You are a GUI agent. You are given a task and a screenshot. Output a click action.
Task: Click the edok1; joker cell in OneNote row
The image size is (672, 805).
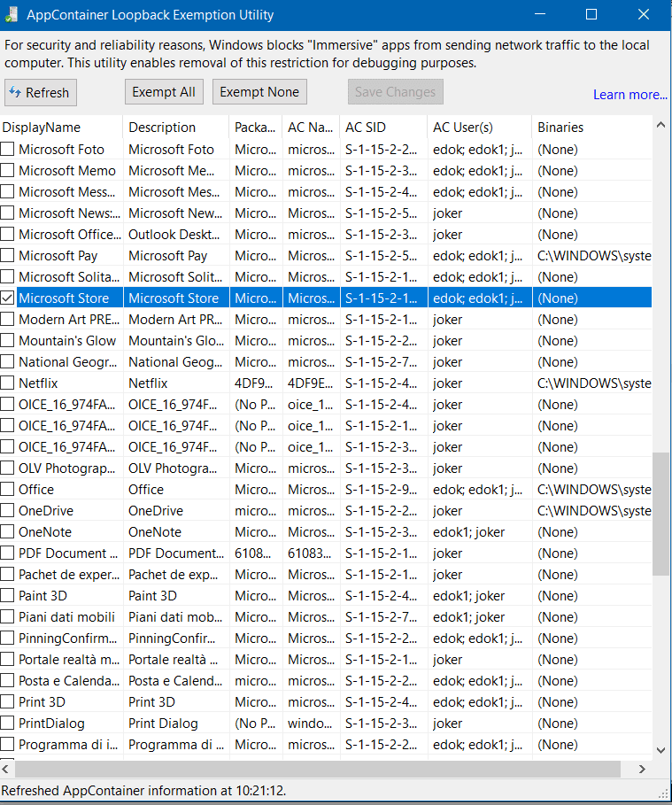468,532
